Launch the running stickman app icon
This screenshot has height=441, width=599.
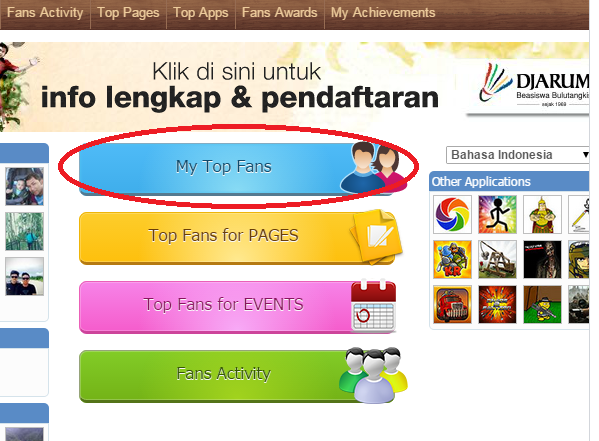click(497, 214)
